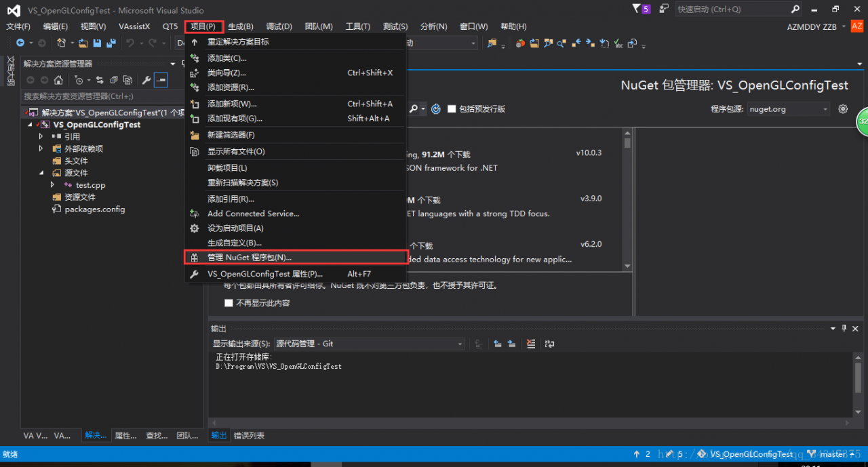The height and width of the screenshot is (467, 868).
Task: Expand the 引用 tree node
Action: [41, 136]
